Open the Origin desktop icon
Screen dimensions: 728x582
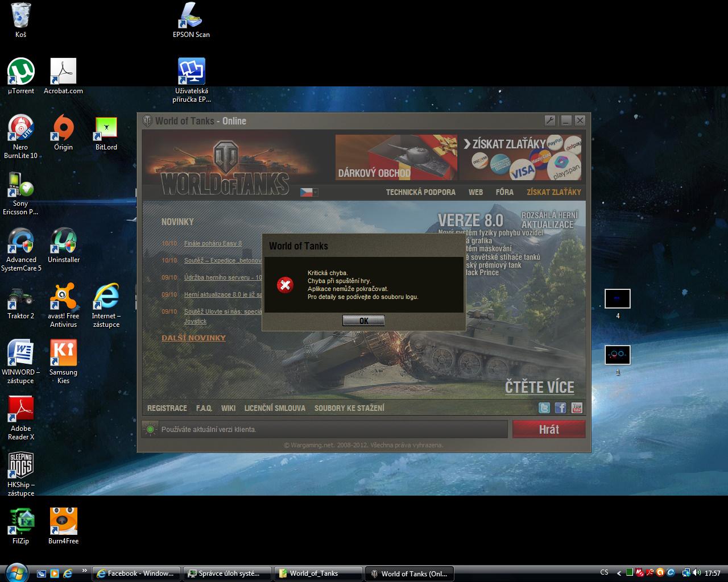[63, 129]
